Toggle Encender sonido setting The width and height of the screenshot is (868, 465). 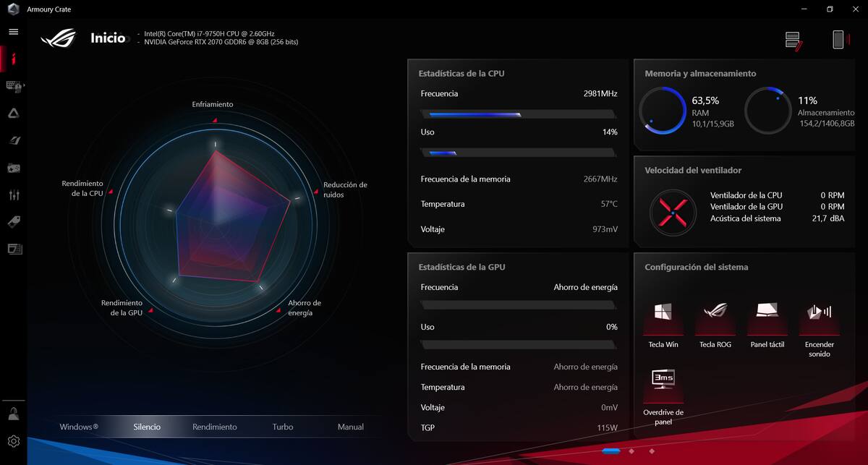[819, 319]
